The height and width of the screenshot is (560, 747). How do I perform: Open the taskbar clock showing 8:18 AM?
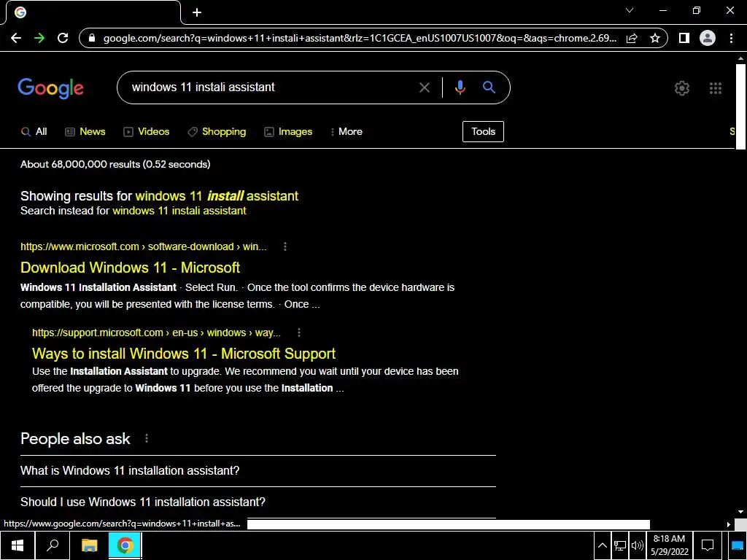pos(670,545)
